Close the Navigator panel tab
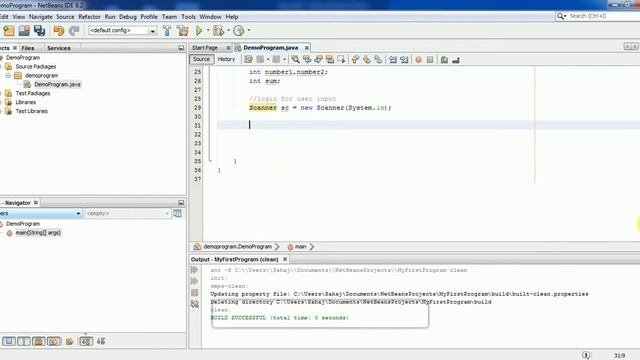This screenshot has width=640, height=360. [36, 203]
